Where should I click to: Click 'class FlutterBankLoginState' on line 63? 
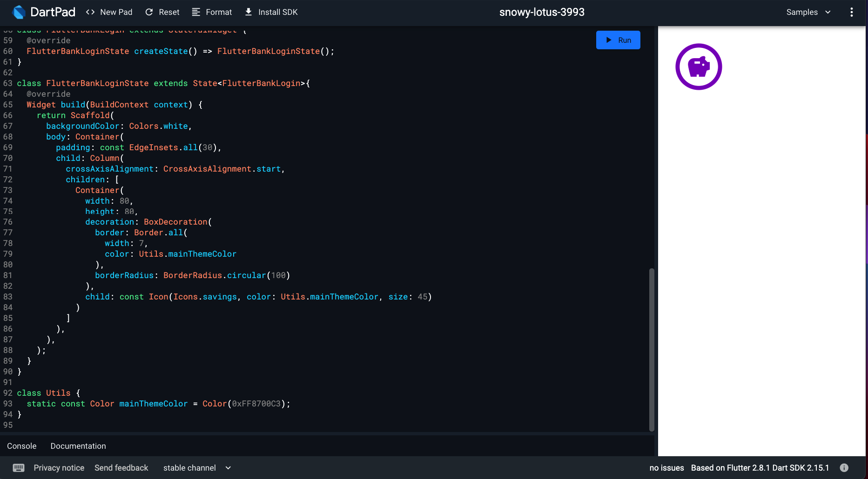(83, 83)
